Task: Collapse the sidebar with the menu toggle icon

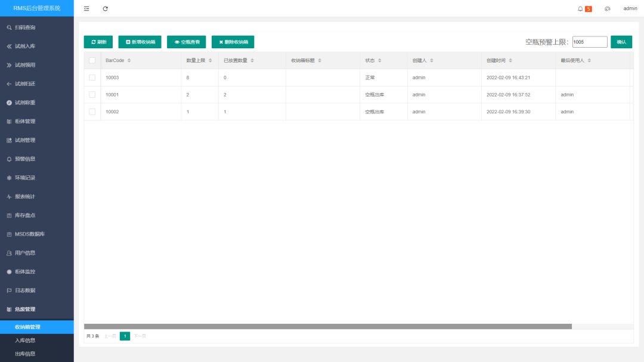Action: [x=86, y=8]
